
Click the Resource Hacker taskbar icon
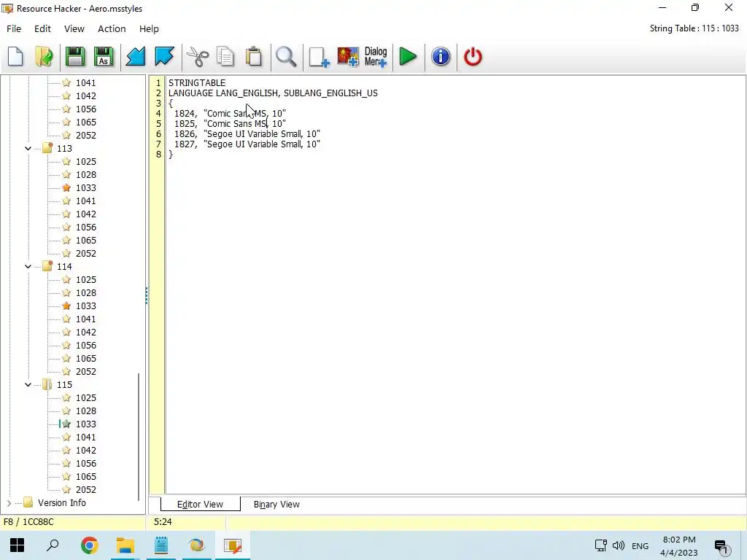point(233,545)
